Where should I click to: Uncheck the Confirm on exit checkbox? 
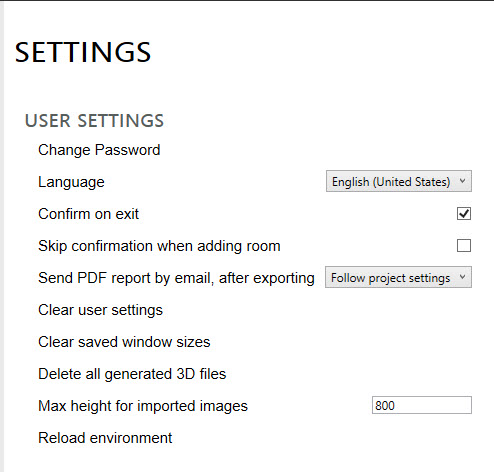click(464, 214)
